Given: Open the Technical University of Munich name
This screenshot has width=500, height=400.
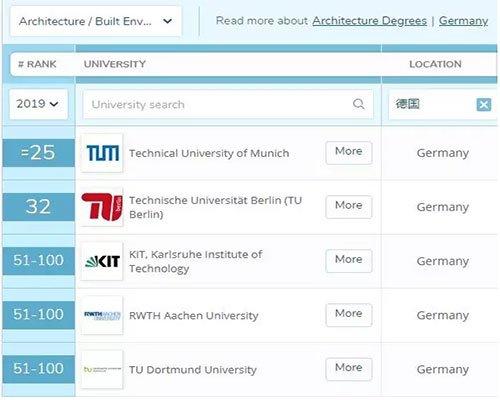Looking at the screenshot, I should (209, 153).
